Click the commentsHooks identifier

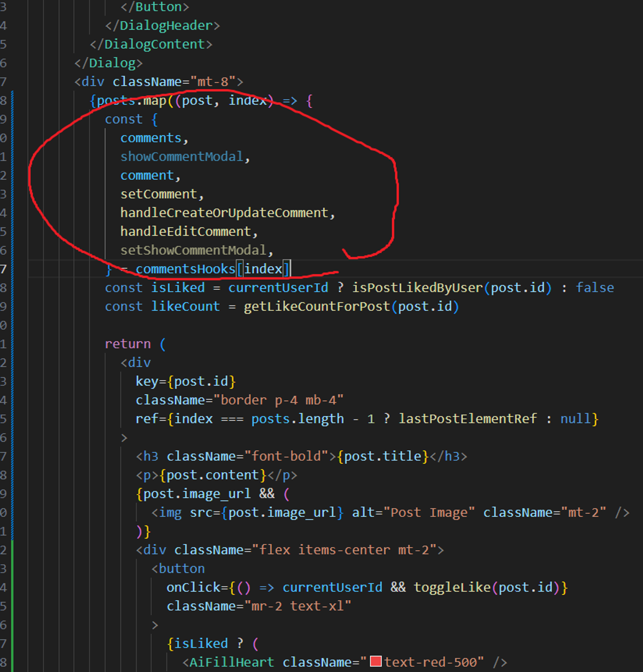click(185, 269)
